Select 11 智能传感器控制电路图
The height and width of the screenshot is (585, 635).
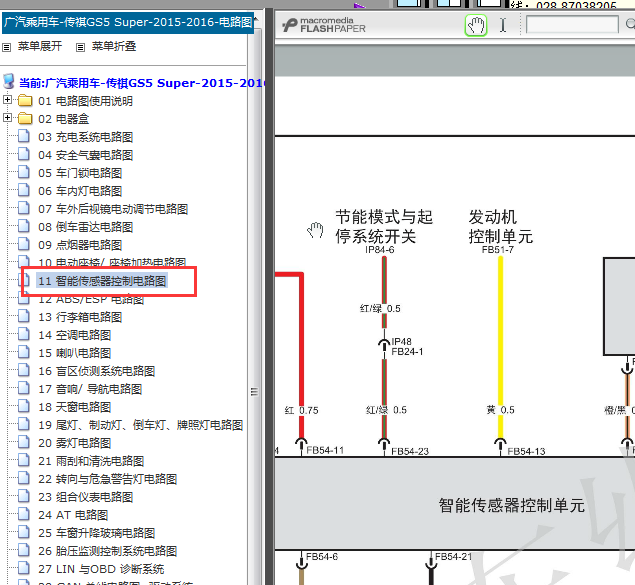coord(102,281)
